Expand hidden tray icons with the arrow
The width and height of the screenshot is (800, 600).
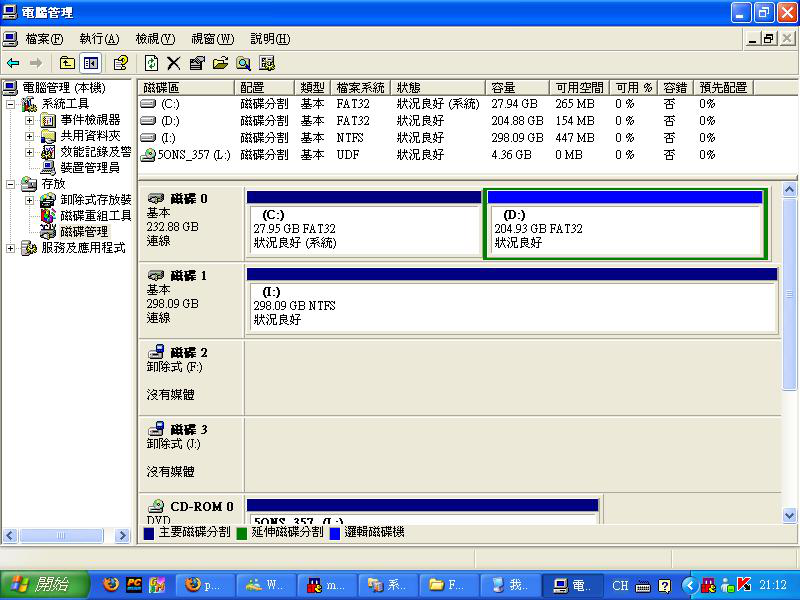689,585
